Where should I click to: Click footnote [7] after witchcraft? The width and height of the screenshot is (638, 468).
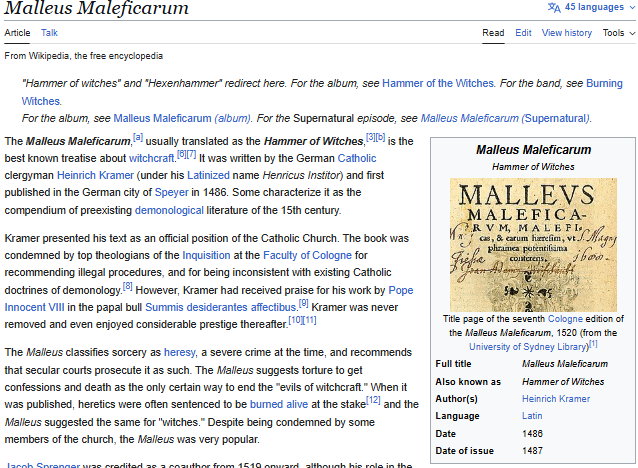coord(191,155)
